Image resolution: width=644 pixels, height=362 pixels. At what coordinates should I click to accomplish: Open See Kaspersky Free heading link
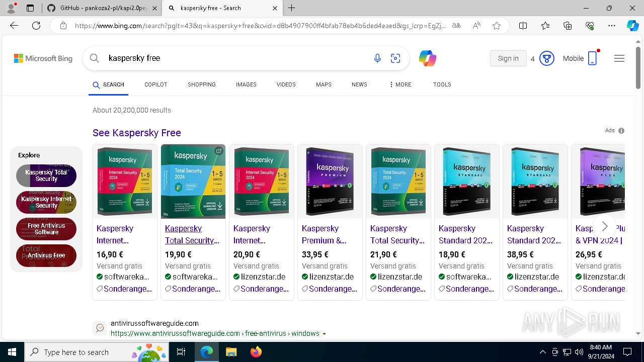click(x=136, y=133)
